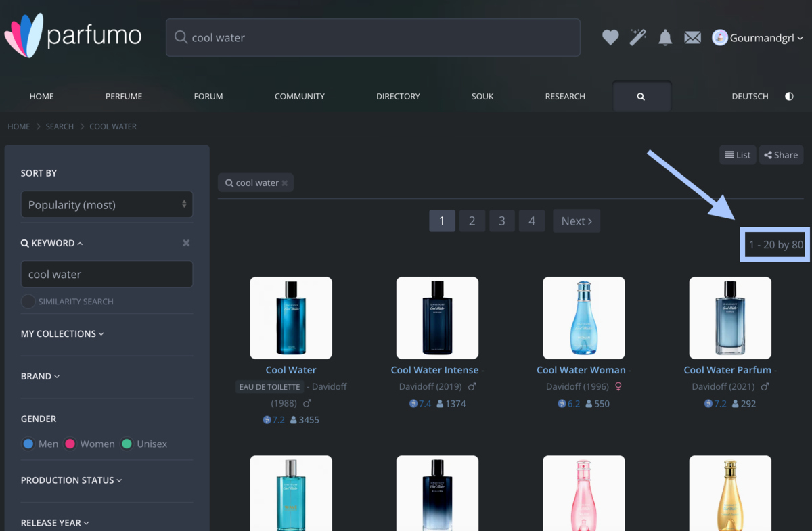Open the Cool Water Intense bottle thumbnail

click(x=437, y=317)
